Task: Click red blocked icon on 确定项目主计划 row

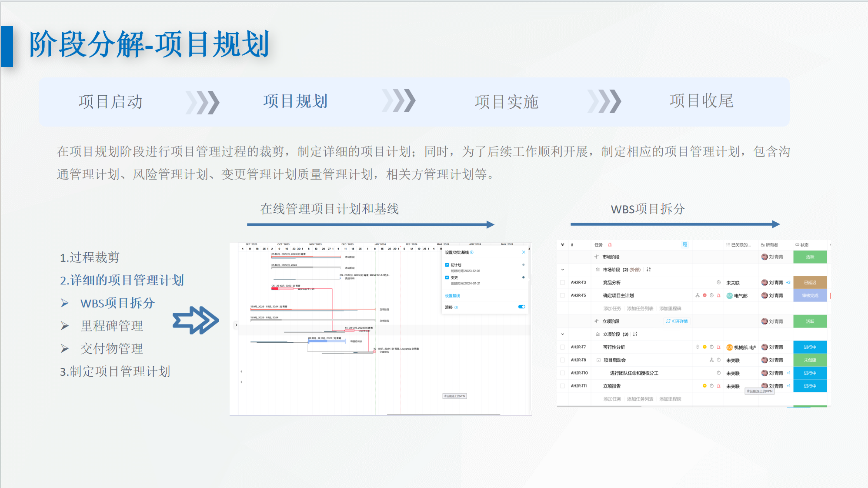Action: coord(704,295)
